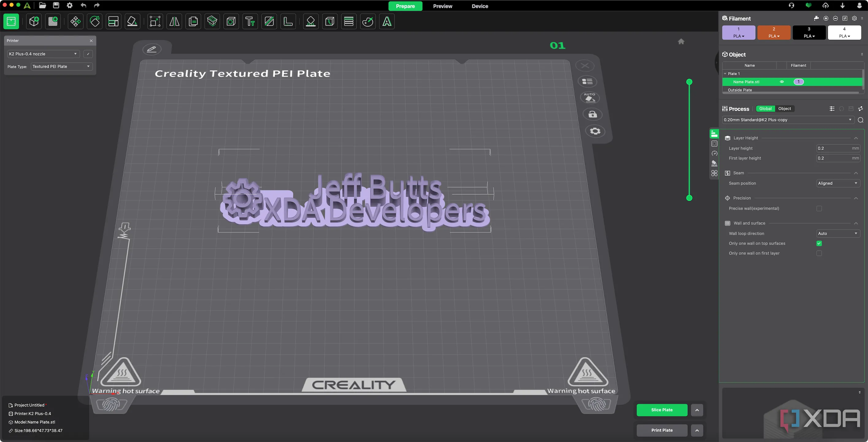This screenshot has width=868, height=442.
Task: Click the remove filament minus icon
Action: (835, 18)
